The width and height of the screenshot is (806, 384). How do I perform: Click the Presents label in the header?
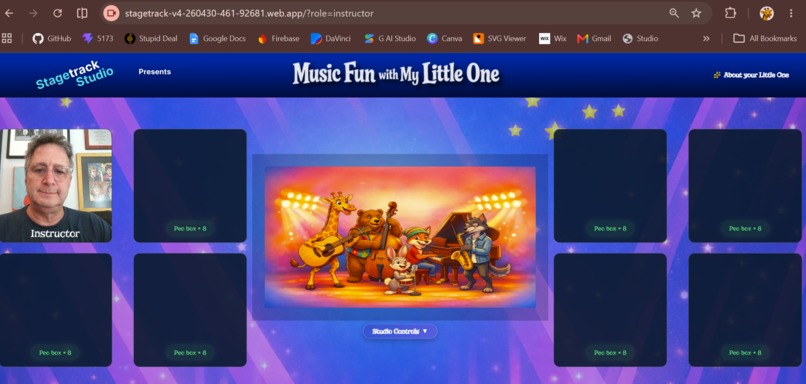point(155,72)
